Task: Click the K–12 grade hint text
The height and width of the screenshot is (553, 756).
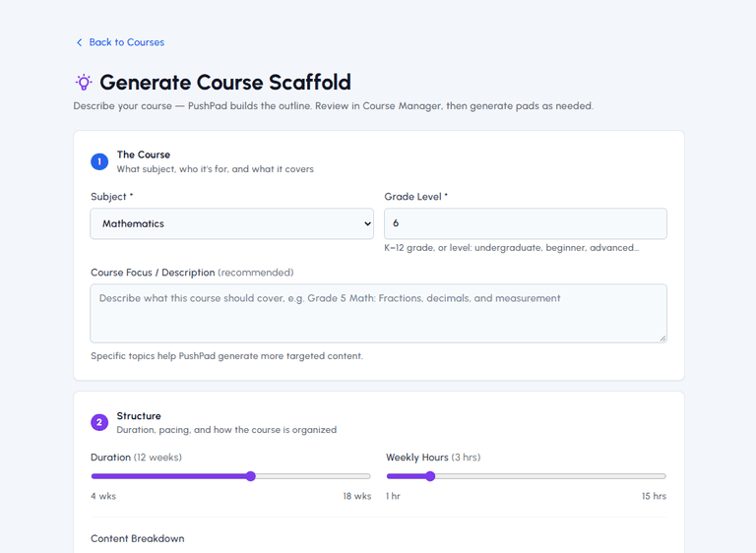Action: tap(512, 248)
